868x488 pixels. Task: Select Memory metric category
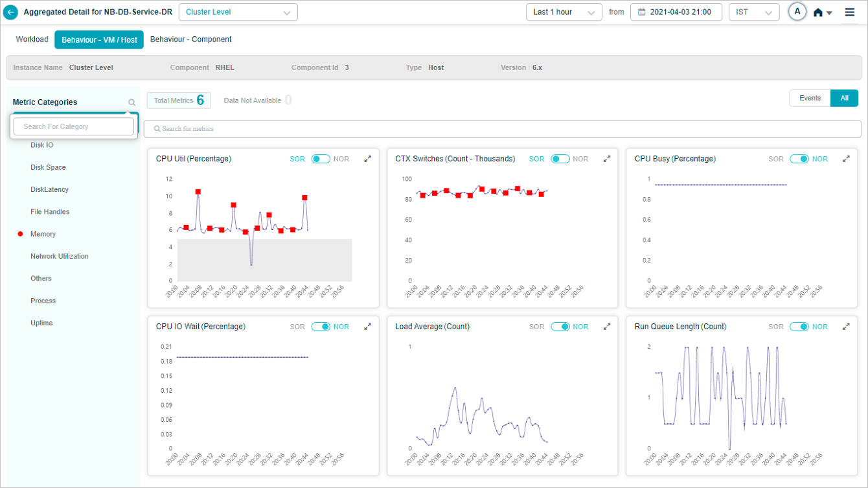(43, 234)
